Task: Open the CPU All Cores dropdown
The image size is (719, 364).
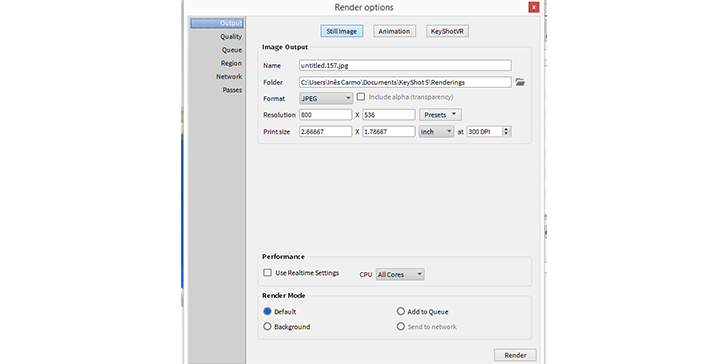Action: 400,275
